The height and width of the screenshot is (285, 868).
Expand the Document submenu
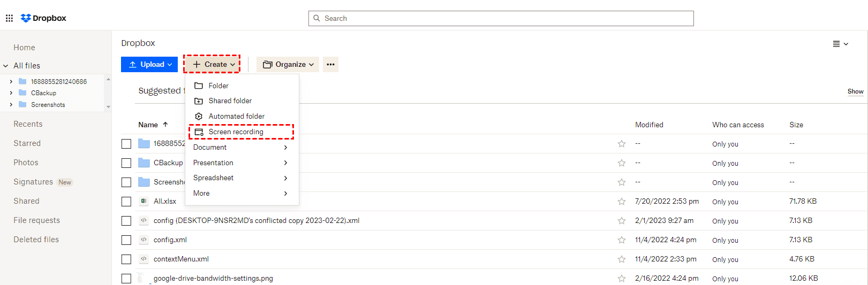(241, 148)
